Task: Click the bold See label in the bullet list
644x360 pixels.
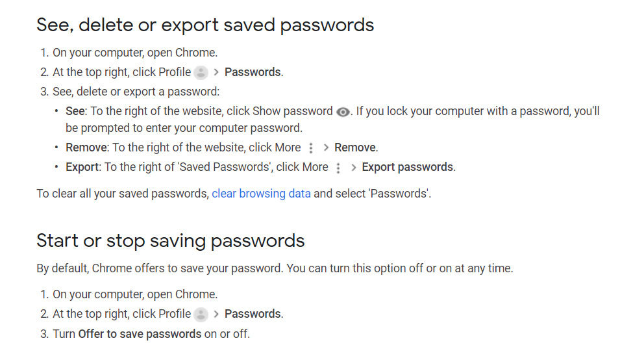Action: click(x=75, y=111)
